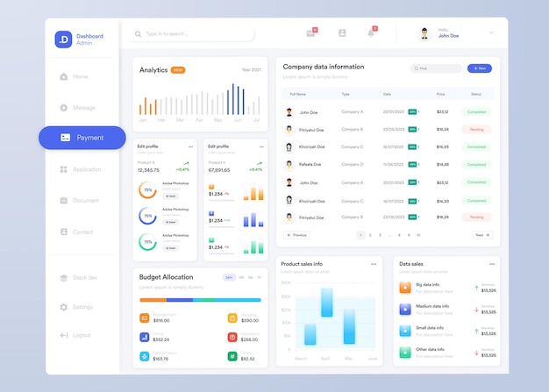The height and width of the screenshot is (392, 549).
Task: Click Detail button under orange Adobe Photoshop
Action: (170, 196)
